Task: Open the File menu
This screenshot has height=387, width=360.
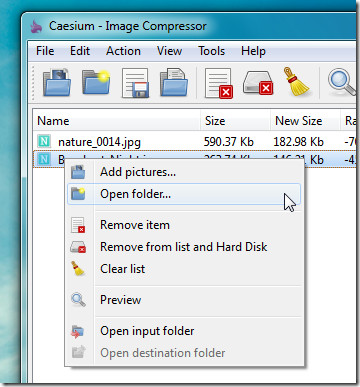Action: coord(45,51)
